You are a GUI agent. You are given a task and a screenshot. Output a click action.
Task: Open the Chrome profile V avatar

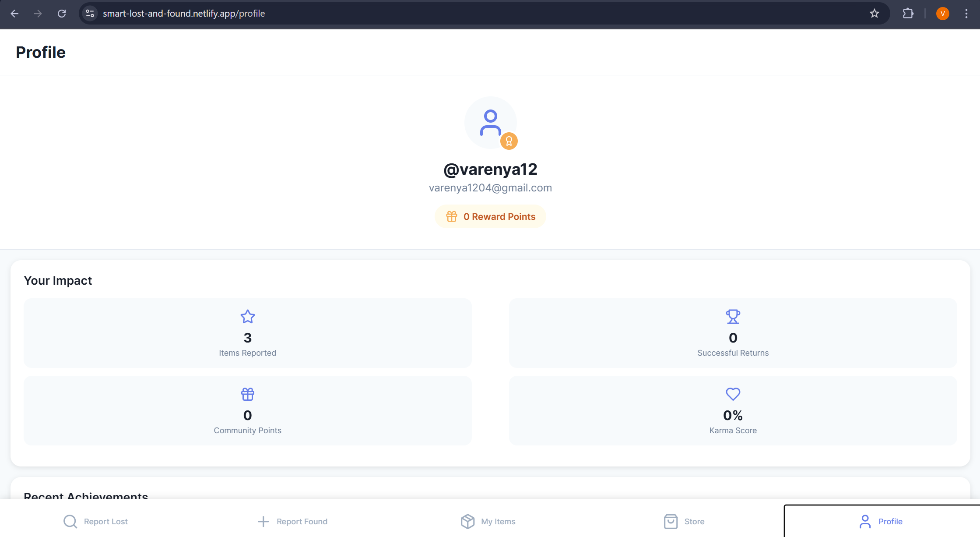click(x=942, y=14)
